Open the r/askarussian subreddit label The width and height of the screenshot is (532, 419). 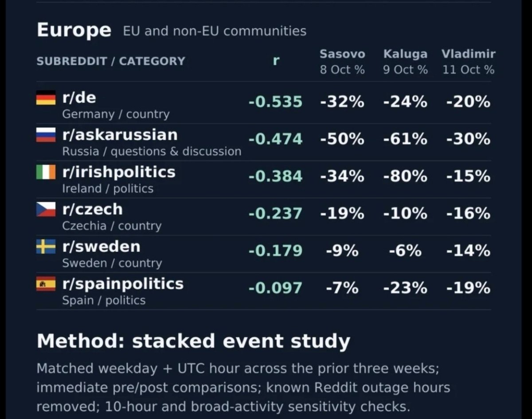(120, 135)
